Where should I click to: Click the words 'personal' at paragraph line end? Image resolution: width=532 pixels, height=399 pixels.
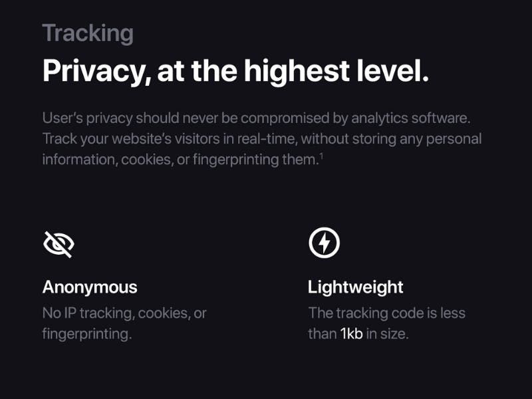454,139
